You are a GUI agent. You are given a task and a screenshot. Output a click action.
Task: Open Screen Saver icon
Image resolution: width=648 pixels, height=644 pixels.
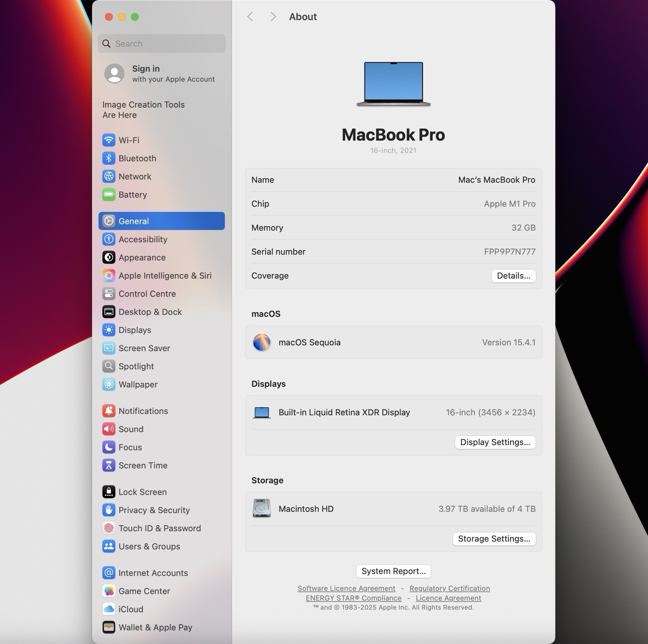coord(109,348)
